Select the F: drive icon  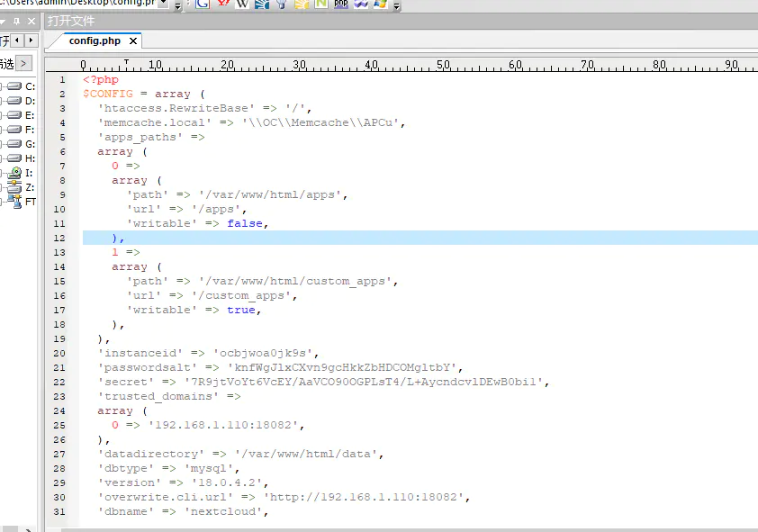14,130
